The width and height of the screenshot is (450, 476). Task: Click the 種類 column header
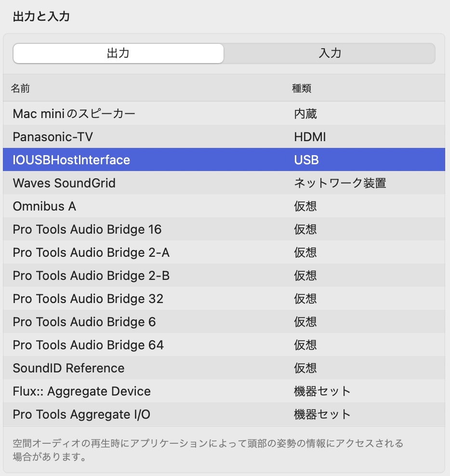(x=302, y=89)
